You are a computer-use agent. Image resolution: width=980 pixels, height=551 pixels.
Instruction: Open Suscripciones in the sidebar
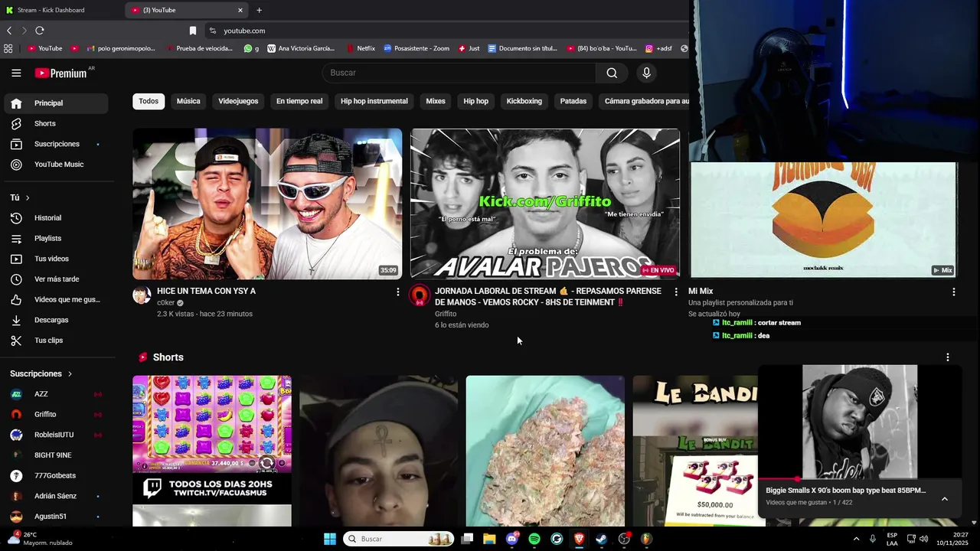coord(56,144)
